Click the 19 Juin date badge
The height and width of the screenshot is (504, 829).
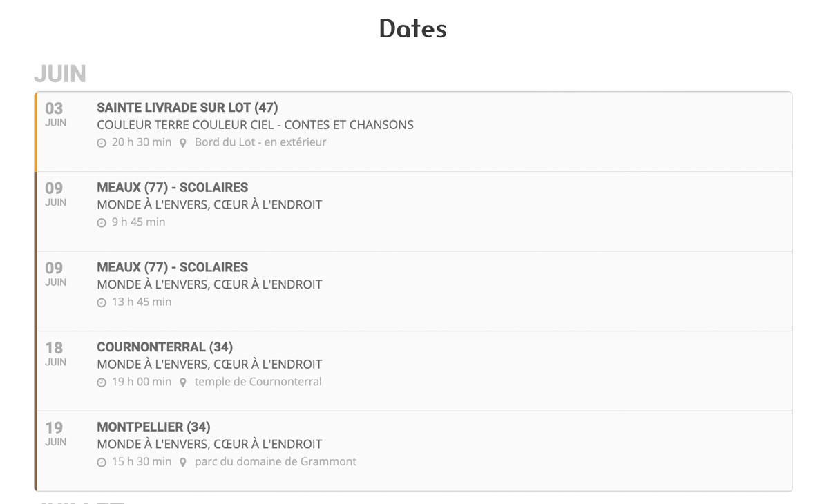(55, 434)
